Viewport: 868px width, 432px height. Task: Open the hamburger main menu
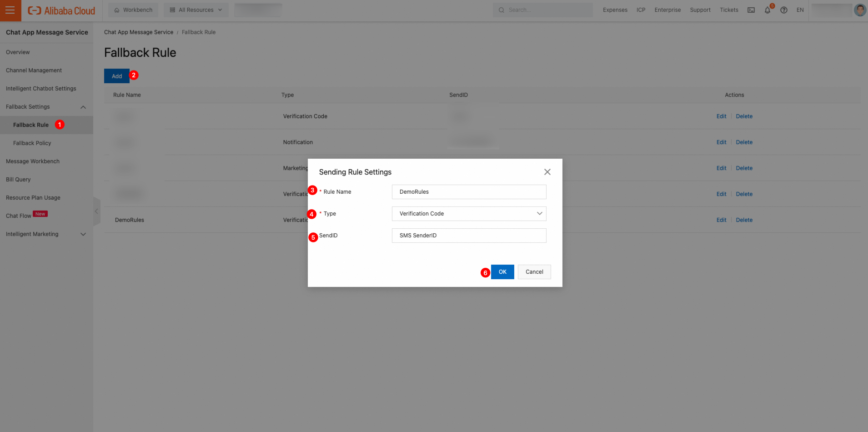(10, 10)
